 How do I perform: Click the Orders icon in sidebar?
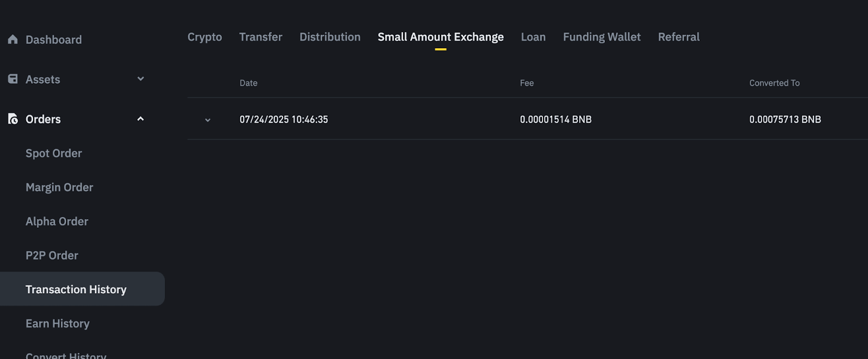click(x=13, y=119)
